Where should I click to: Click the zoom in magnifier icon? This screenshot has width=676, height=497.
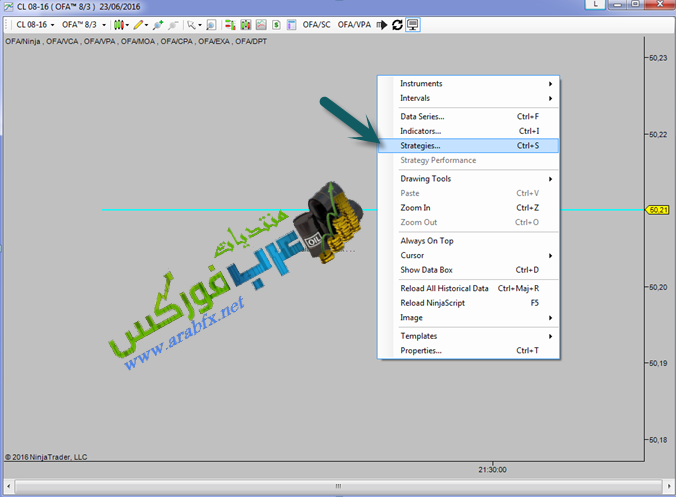158,25
